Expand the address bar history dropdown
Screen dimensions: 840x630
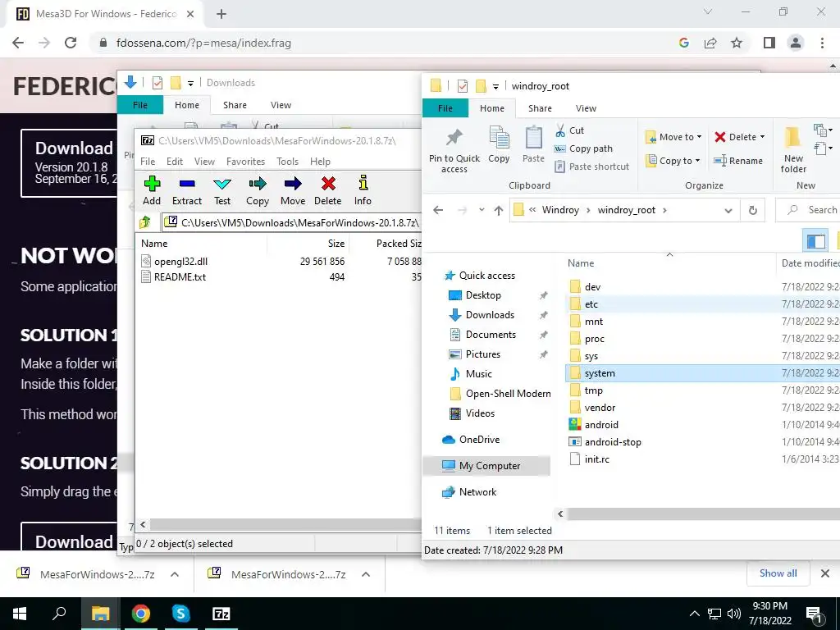pos(728,210)
